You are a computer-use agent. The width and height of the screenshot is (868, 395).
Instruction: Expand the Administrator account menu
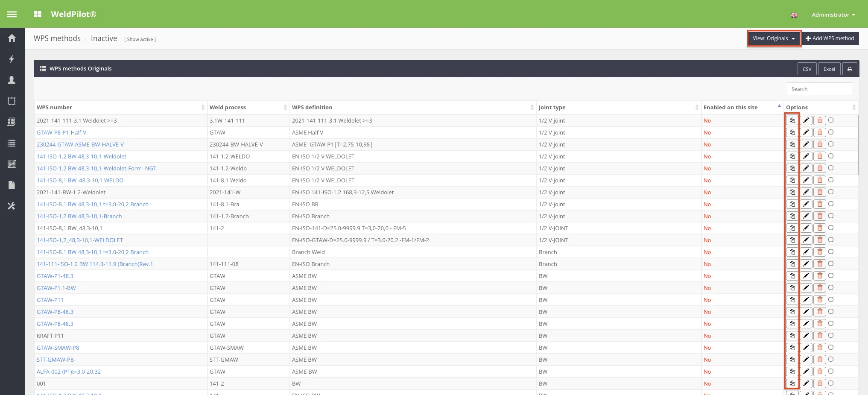coord(833,15)
